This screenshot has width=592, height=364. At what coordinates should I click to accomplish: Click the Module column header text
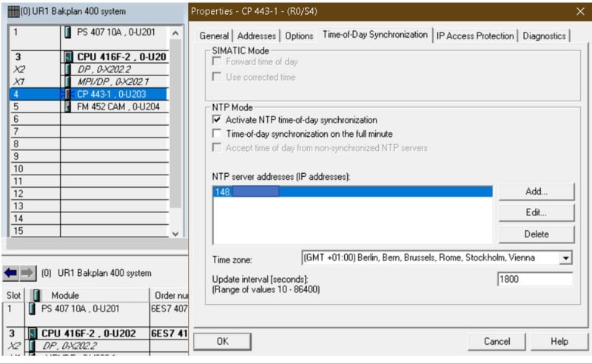(x=65, y=295)
